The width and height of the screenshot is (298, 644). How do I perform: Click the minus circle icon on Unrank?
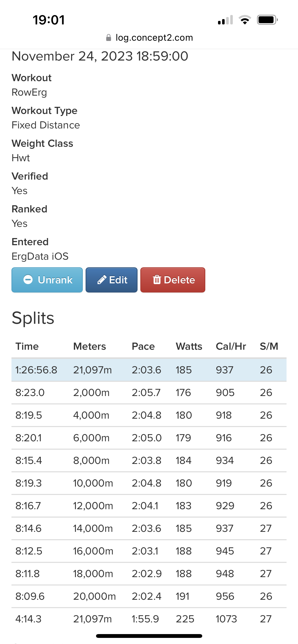(x=28, y=280)
